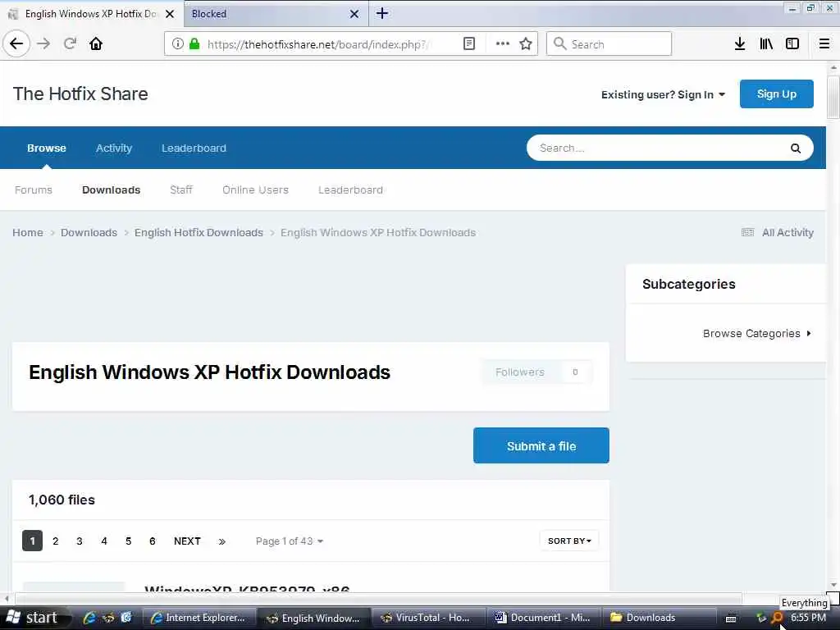Click current page 1 pagination button
The image size is (840, 630).
coord(32,541)
